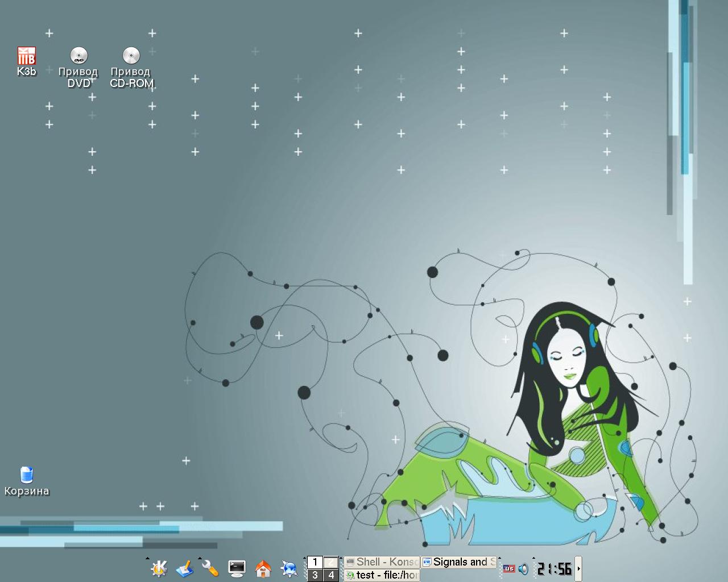Switch to virtual desktop 4
This screenshot has width=728, height=582.
[331, 575]
